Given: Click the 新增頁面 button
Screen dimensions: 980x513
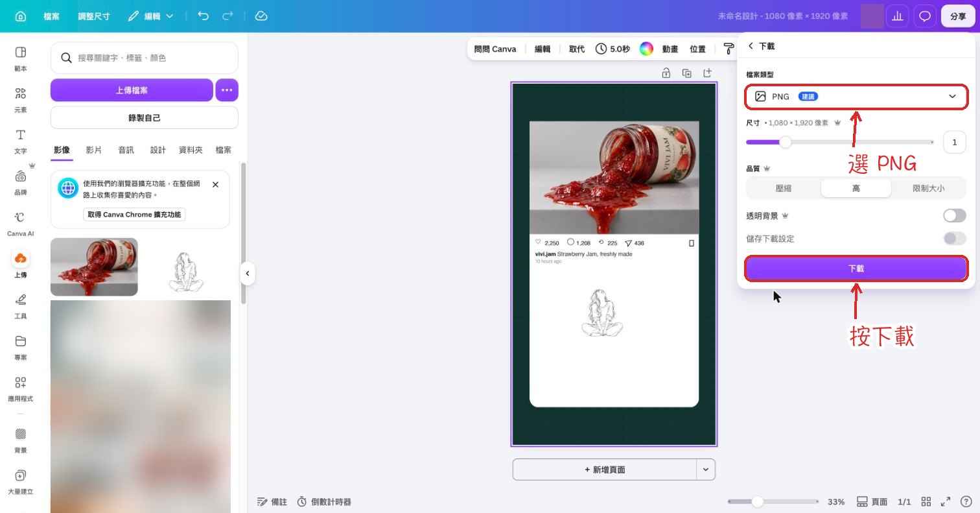Looking at the screenshot, I should (x=605, y=470).
